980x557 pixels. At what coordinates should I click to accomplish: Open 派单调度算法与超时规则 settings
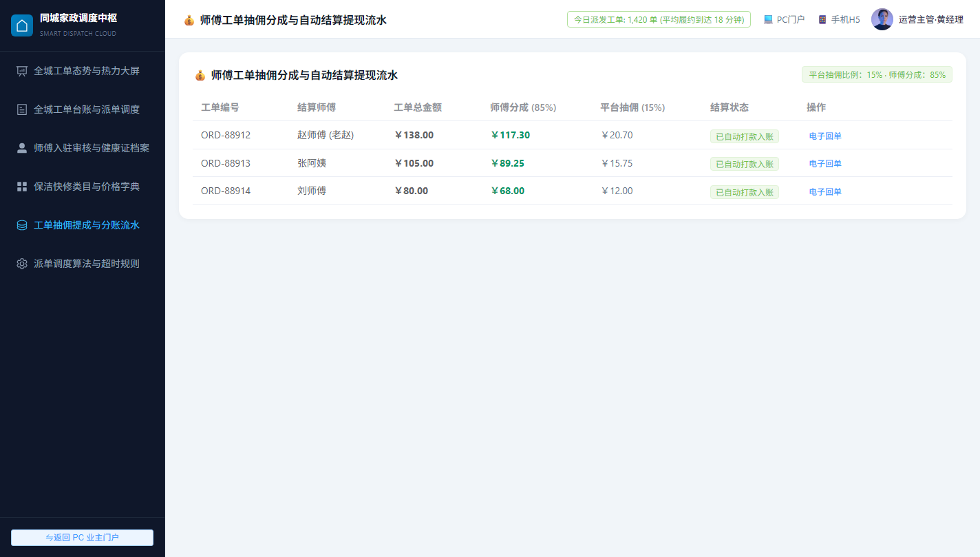(x=83, y=264)
